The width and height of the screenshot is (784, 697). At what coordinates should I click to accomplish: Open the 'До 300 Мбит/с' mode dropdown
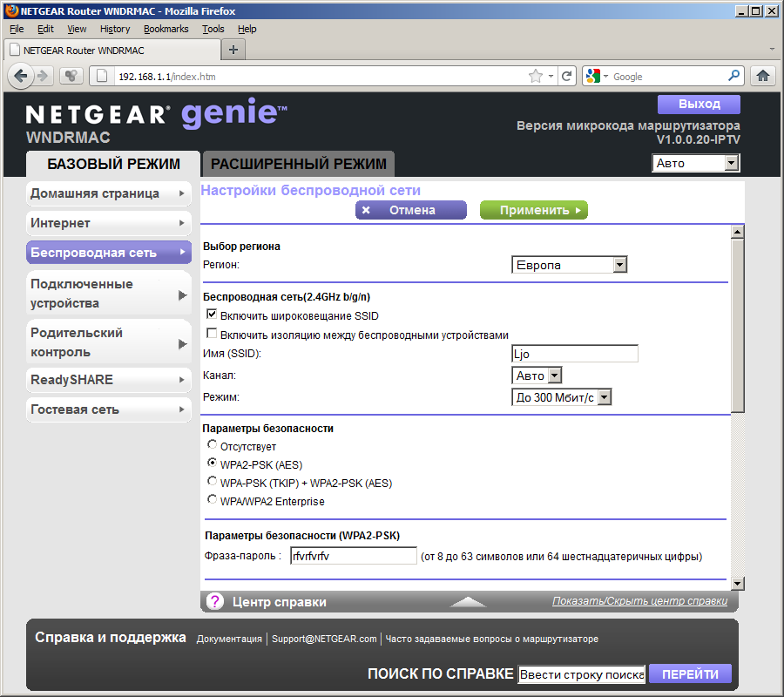point(561,397)
